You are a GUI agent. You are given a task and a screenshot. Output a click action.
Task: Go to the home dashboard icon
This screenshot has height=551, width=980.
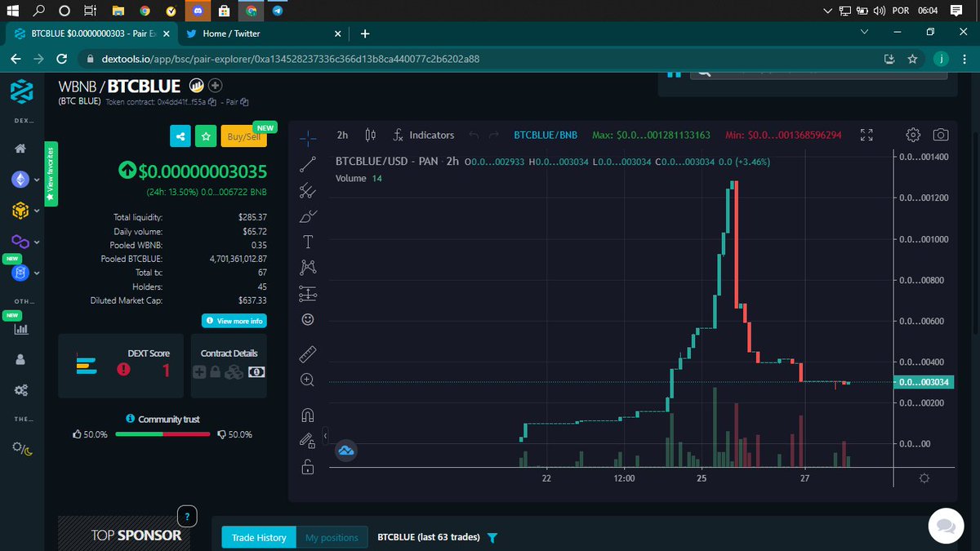point(21,148)
